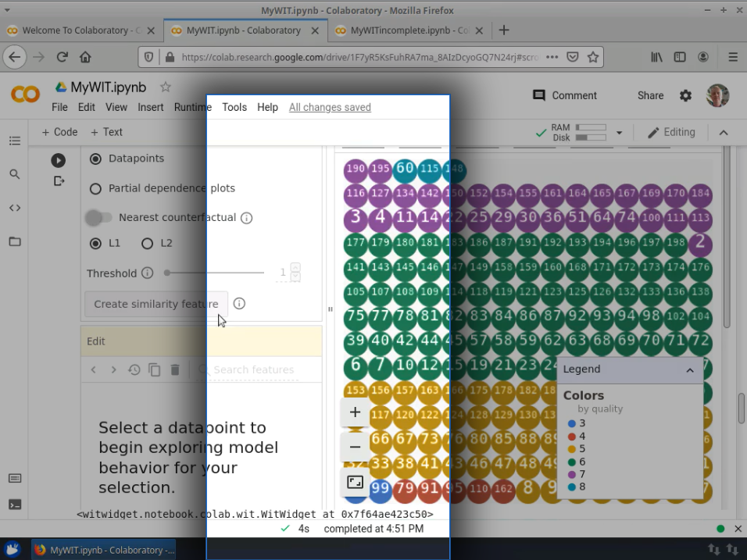747x560 pixels.
Task: Open the Tools menu
Action: (x=234, y=107)
